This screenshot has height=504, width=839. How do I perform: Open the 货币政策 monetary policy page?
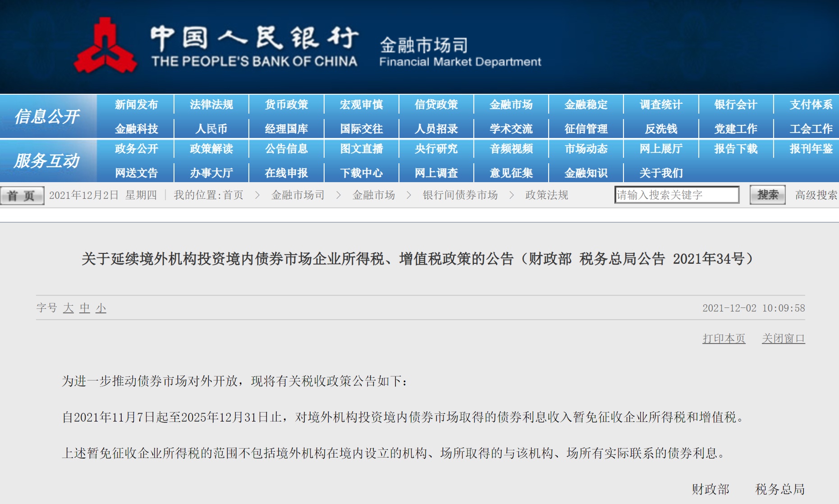pos(287,104)
